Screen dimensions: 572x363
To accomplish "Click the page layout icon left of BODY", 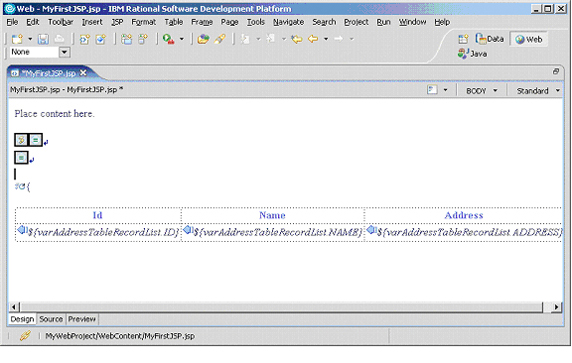I will [x=432, y=90].
